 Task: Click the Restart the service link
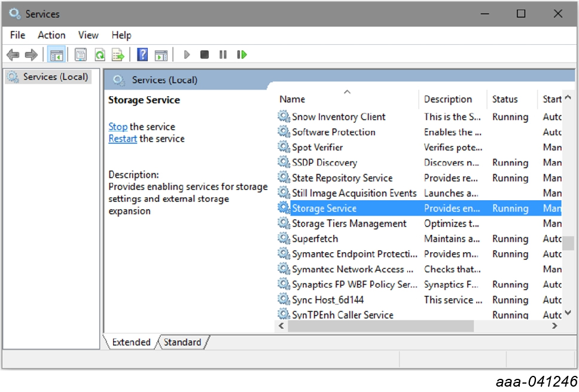(123, 139)
